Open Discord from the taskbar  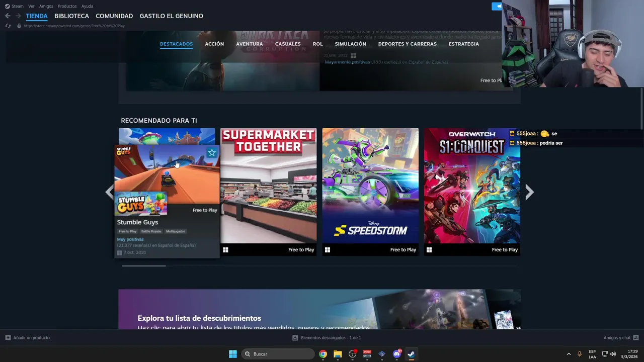[397, 354]
